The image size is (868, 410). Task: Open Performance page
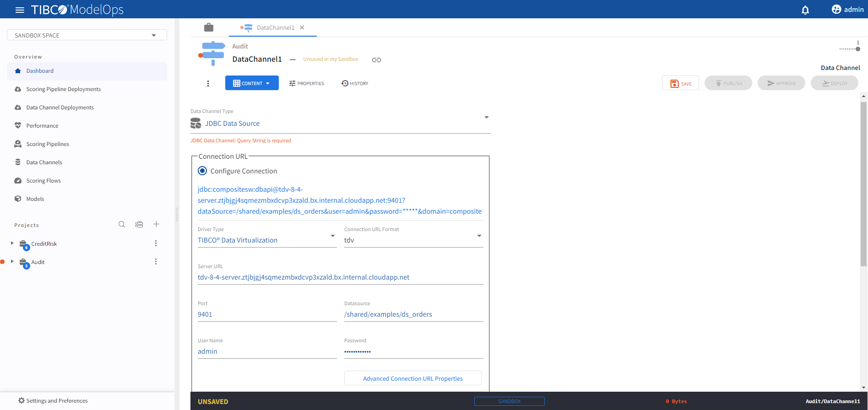[87, 126]
